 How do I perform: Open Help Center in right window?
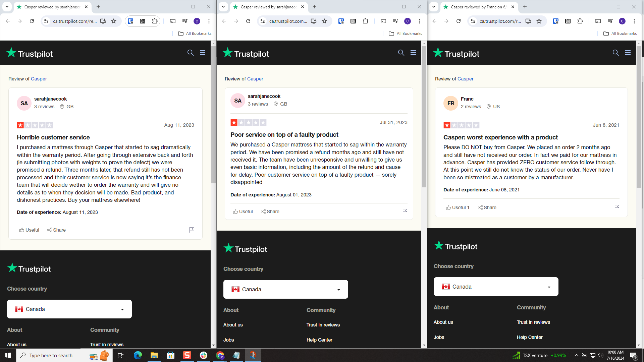click(530, 337)
